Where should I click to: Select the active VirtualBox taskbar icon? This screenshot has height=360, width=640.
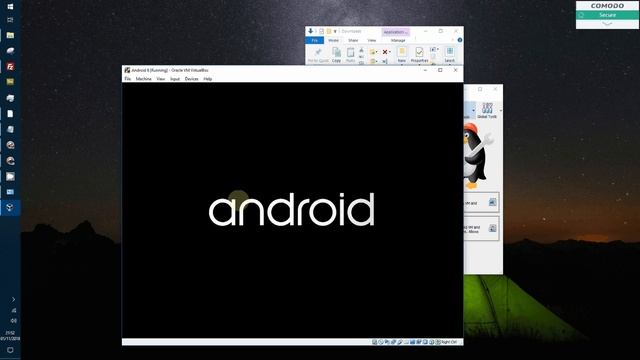tap(10, 208)
